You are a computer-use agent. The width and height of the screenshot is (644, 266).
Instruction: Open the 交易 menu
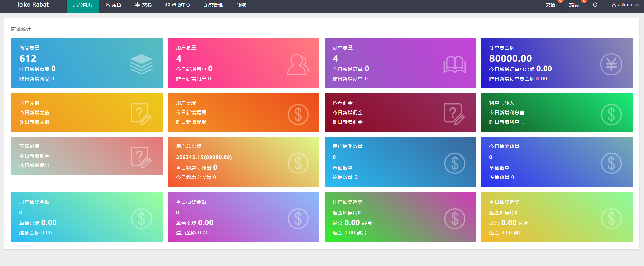[x=143, y=5]
